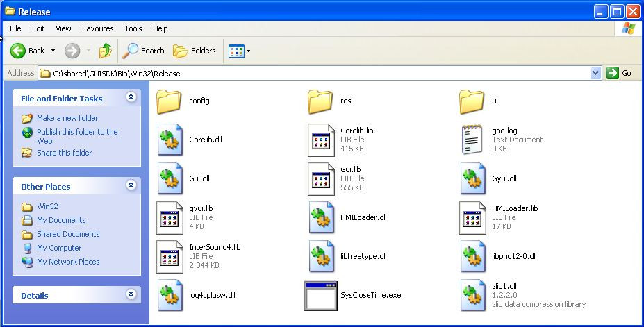Collapse the File and Folder Tasks panel
Image resolution: width=644 pixels, height=327 pixels.
coord(131,97)
